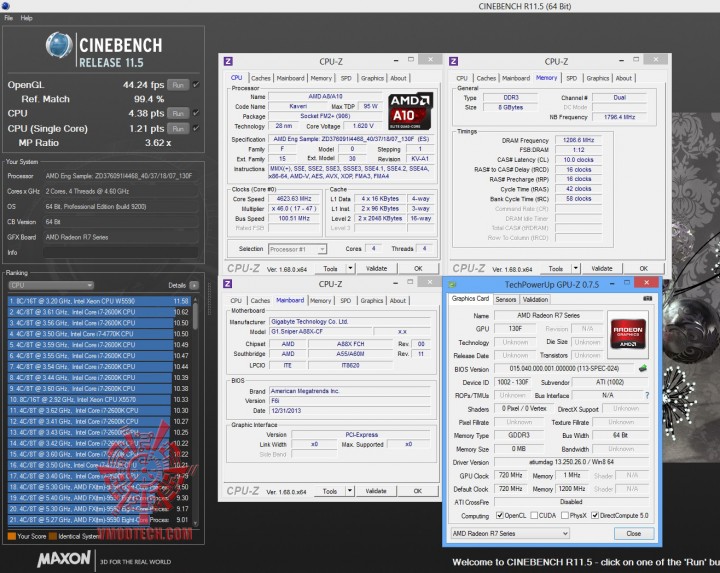This screenshot has width=720, height=573.
Task: Toggle the OpenCL checkbox in GPU-Z
Action: [500, 515]
